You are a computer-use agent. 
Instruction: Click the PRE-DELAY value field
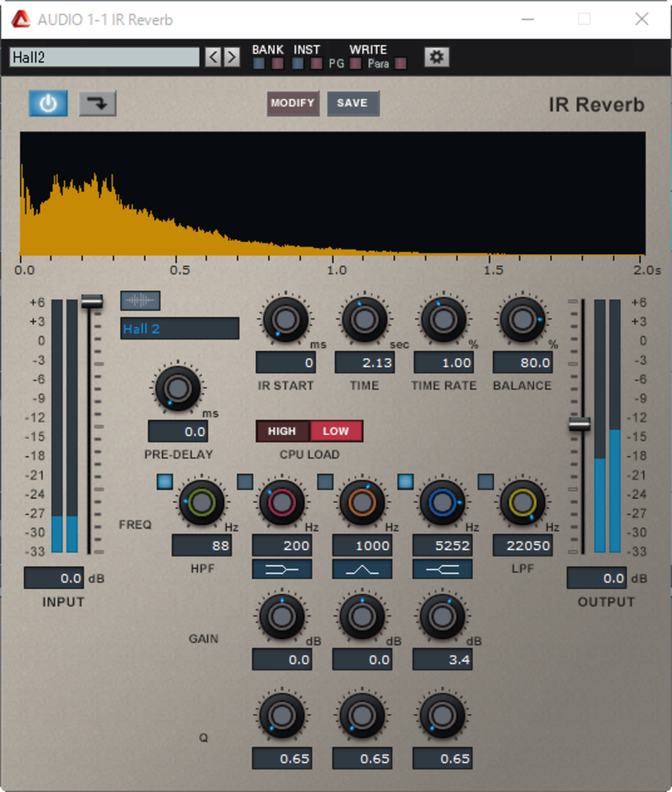pos(178,432)
